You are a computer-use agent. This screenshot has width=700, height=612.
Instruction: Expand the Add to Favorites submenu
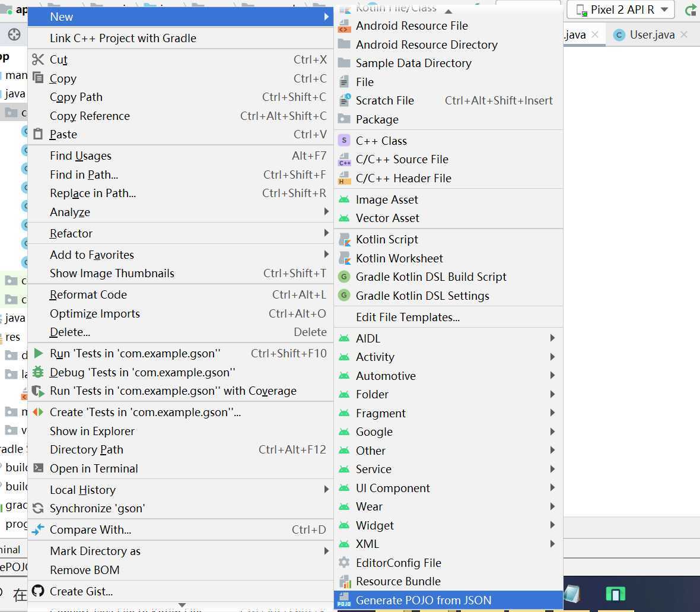pos(180,255)
